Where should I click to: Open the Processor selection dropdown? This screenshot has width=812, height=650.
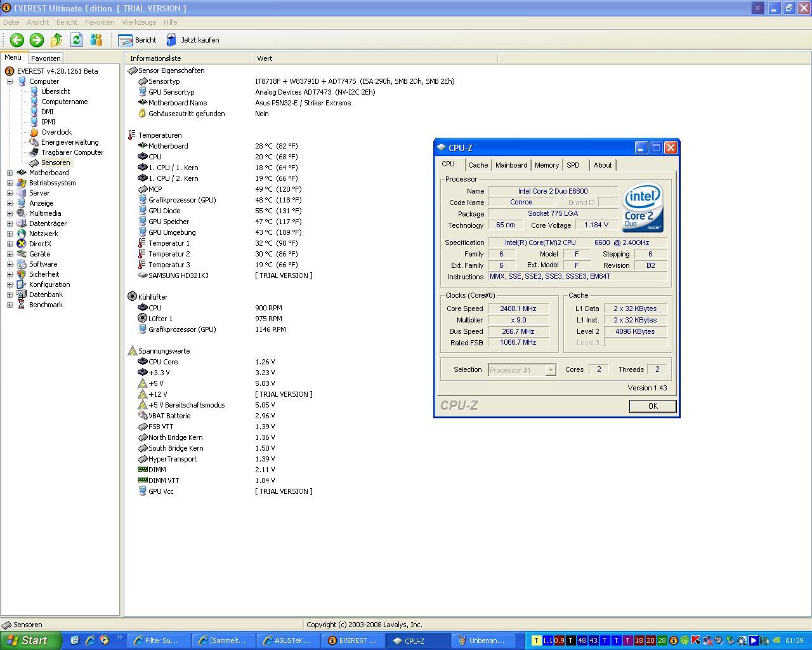551,370
